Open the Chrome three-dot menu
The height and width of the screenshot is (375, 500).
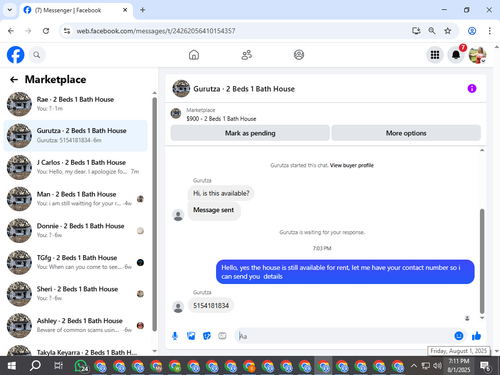pyautogui.click(x=489, y=31)
